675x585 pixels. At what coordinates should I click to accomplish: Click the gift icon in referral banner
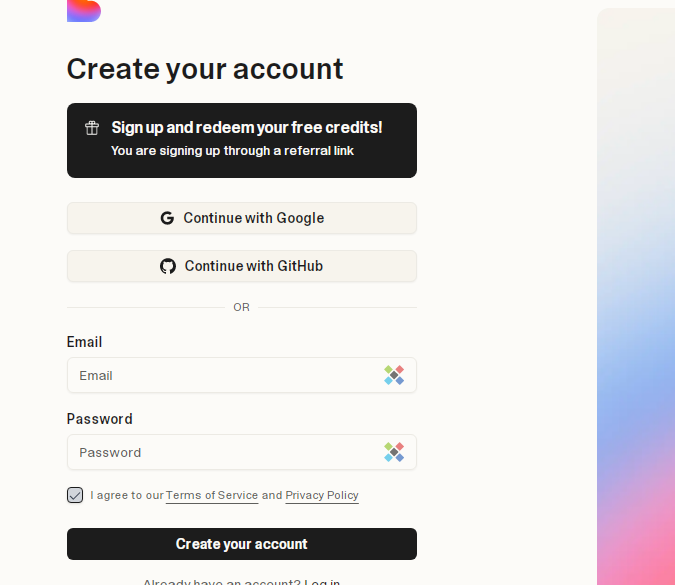[92, 128]
